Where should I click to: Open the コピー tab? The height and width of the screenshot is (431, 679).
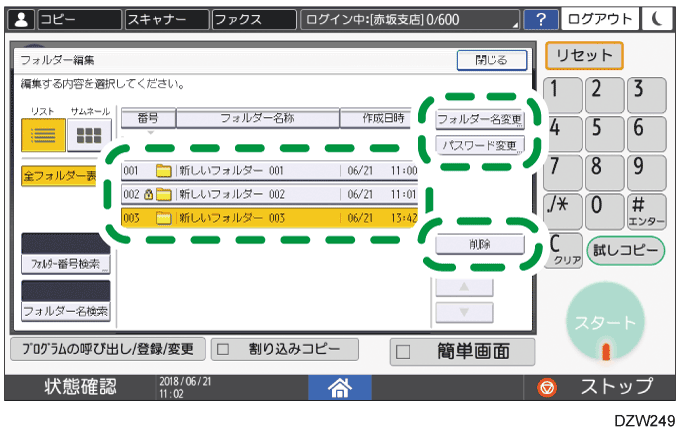coord(80,19)
